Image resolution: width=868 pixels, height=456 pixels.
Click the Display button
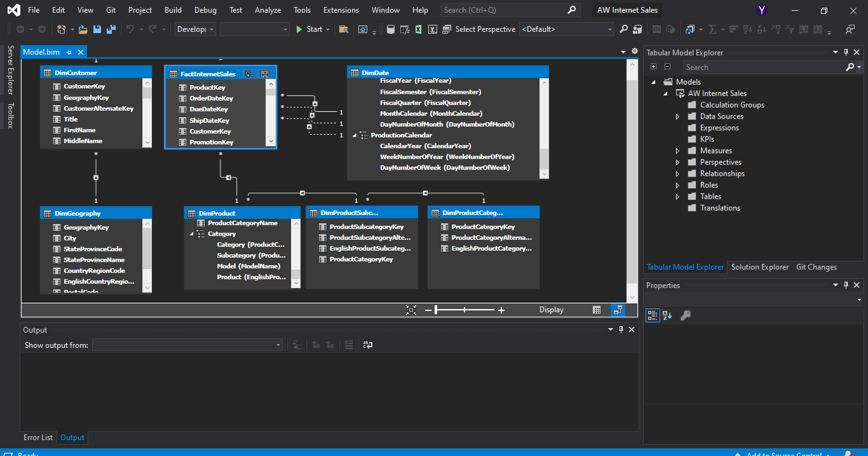tap(552, 310)
